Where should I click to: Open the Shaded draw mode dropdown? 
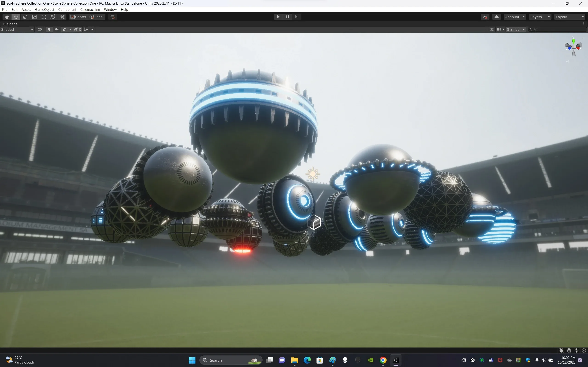tap(17, 29)
